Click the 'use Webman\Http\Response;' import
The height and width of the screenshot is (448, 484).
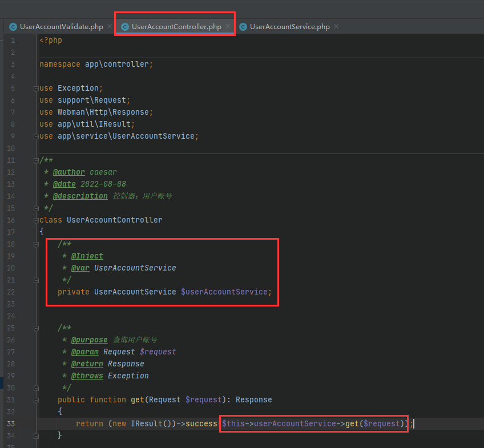tap(96, 112)
